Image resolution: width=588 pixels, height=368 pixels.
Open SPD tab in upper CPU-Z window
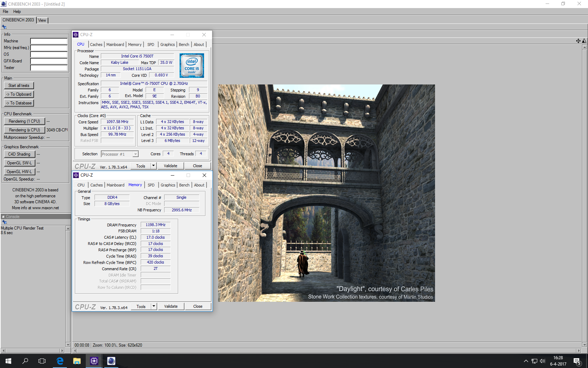click(x=150, y=45)
